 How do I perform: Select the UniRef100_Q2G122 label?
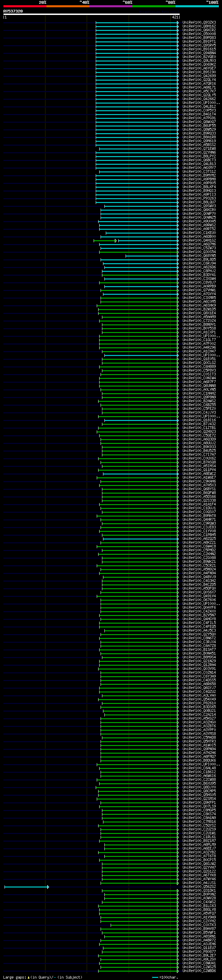point(199,871)
